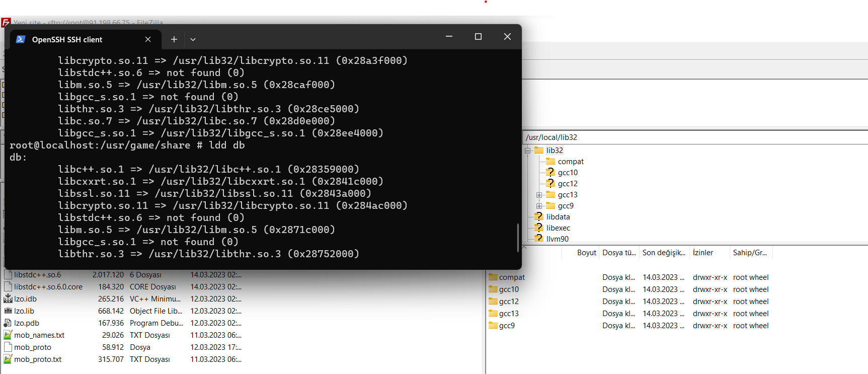868x374 pixels.
Task: Select mob_names.txt in local file list
Action: pyautogui.click(x=39, y=335)
